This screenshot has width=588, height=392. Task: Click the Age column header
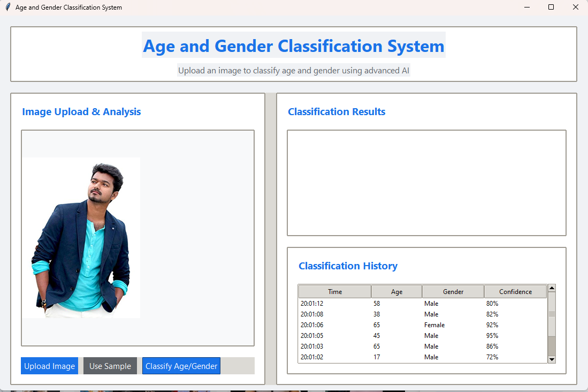(x=396, y=292)
